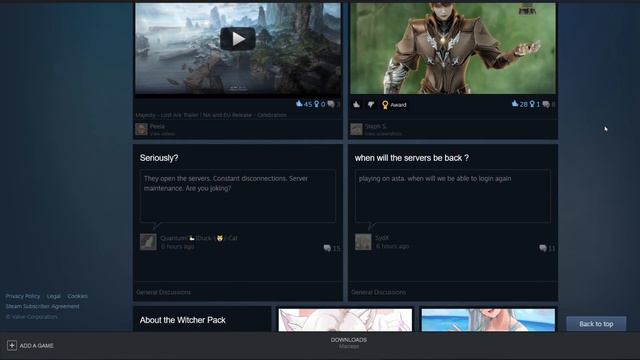The height and width of the screenshot is (360, 640).
Task: Click the ADD A GAME label
Action: tap(36, 346)
